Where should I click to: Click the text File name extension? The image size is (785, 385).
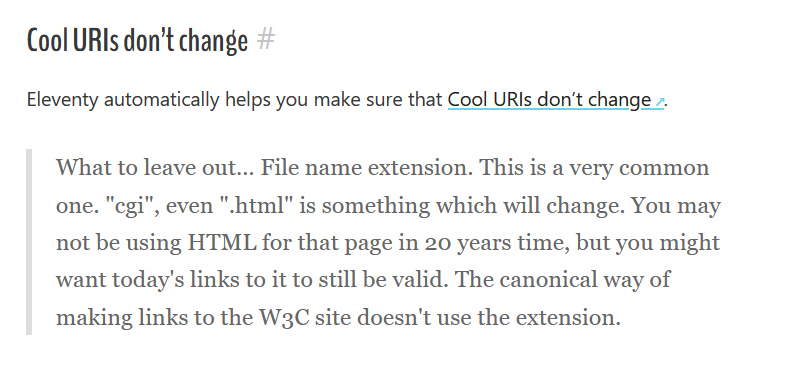coord(366,168)
